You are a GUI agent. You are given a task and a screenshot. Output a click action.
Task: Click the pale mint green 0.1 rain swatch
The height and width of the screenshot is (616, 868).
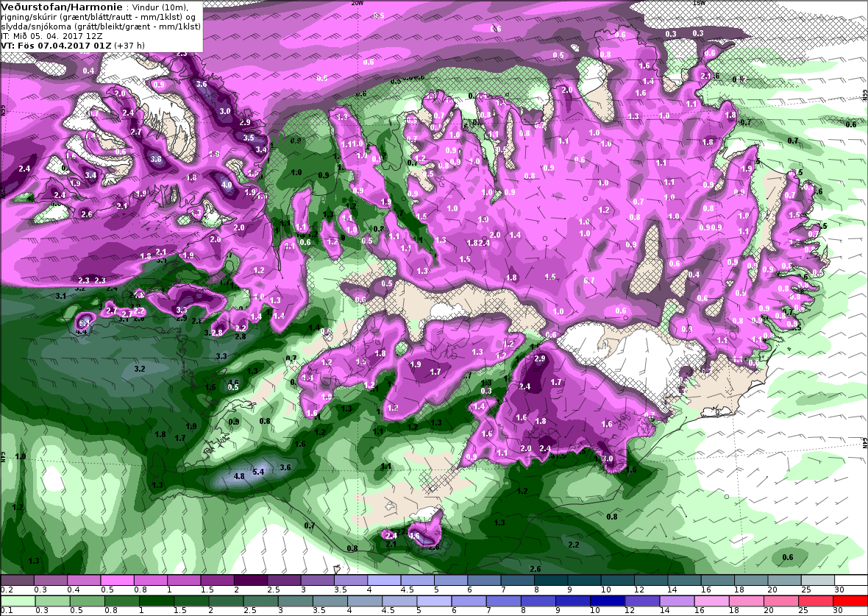tap(18, 601)
